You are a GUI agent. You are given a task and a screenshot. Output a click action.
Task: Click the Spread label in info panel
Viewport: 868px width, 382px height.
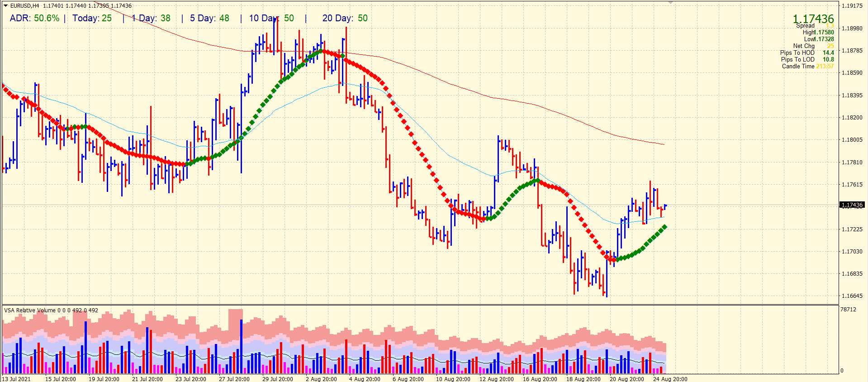(805, 26)
